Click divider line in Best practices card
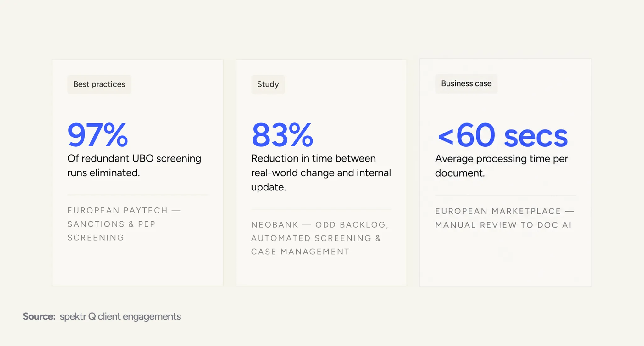644x346 pixels. (x=137, y=195)
